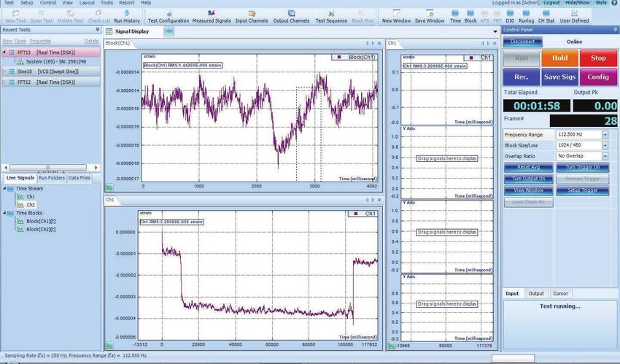Screen dimensions: 620x364
Task: Select Block(Ch2)[t] tree item
Action: coord(41,229)
